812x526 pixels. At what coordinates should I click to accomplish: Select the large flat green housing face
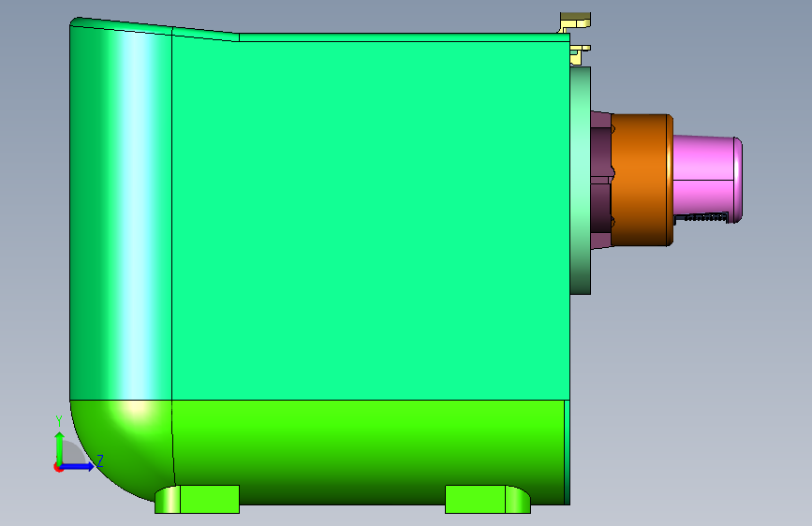point(370,220)
